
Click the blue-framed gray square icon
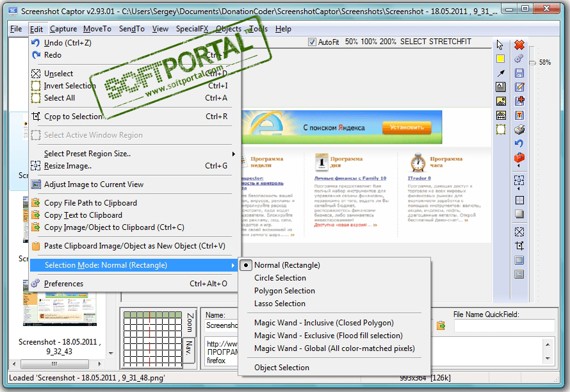tap(519, 260)
